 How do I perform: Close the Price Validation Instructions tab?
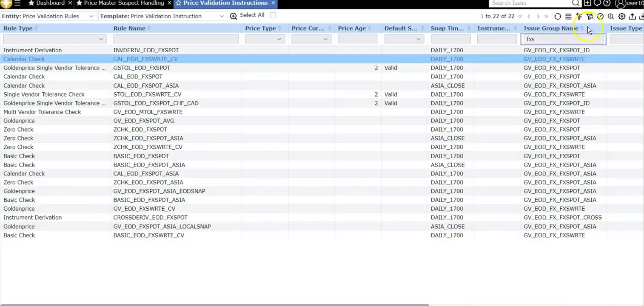point(273,3)
